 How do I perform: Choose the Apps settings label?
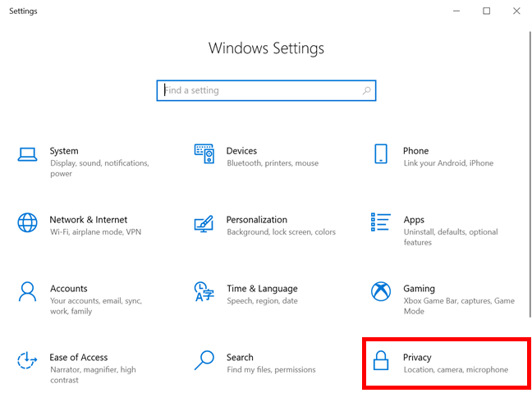pyautogui.click(x=414, y=220)
